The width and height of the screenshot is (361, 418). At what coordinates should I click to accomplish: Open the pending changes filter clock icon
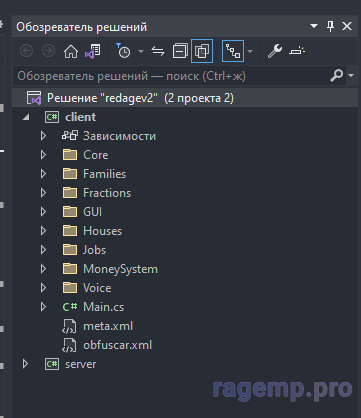click(123, 51)
